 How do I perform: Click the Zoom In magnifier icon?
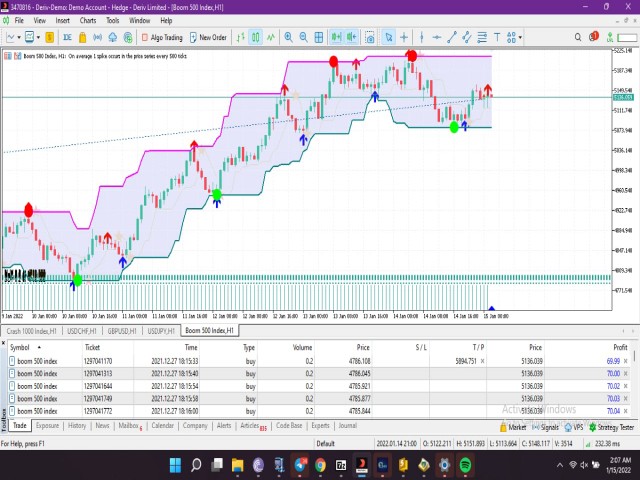coord(289,38)
